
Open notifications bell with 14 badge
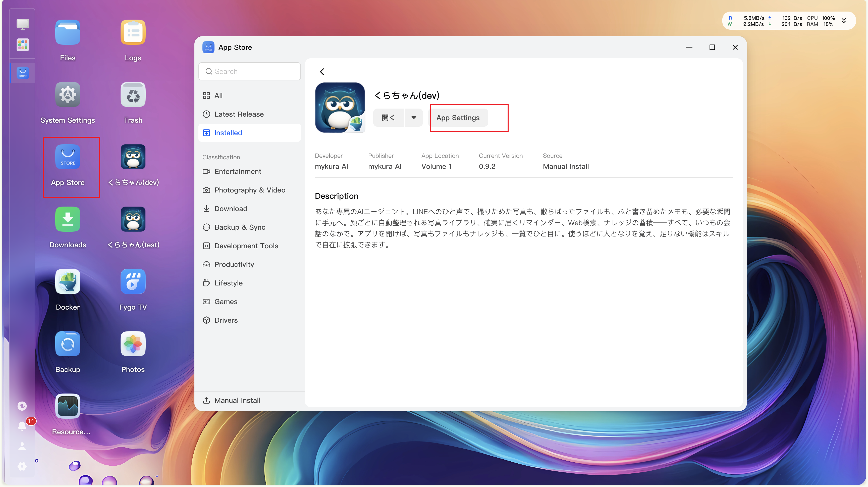(x=22, y=426)
